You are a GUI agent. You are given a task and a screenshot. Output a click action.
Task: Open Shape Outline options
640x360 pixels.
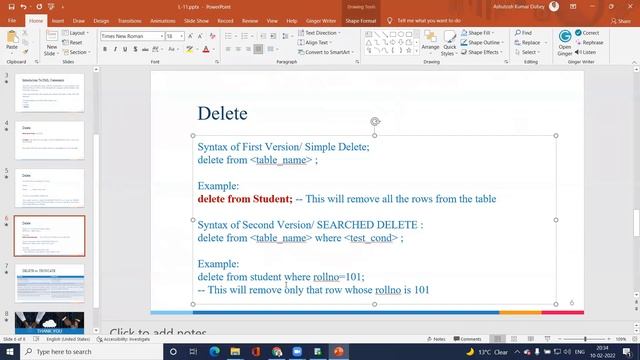482,42
